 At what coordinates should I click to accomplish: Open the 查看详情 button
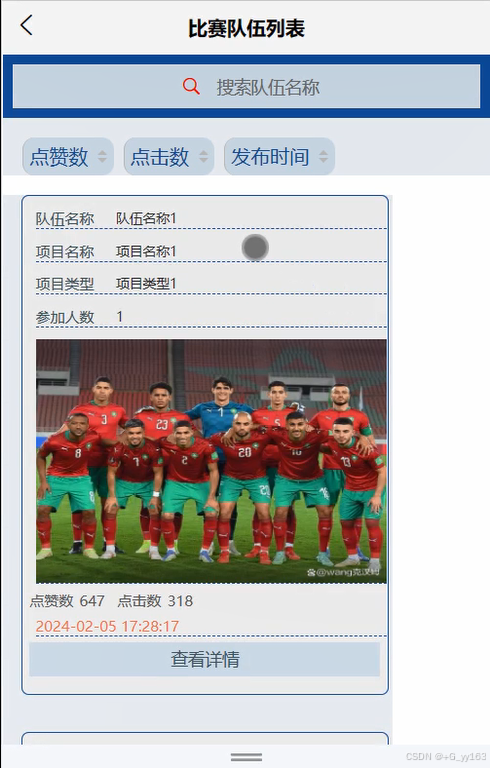coord(205,659)
